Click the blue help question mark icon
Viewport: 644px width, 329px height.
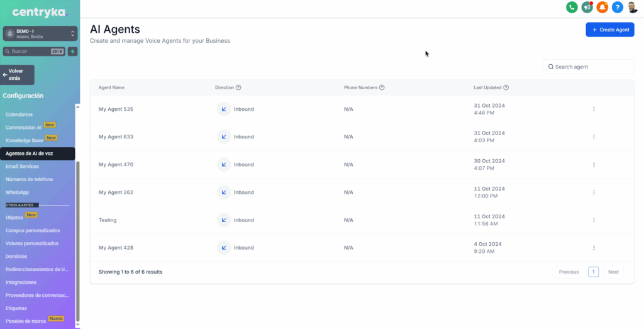pyautogui.click(x=618, y=8)
